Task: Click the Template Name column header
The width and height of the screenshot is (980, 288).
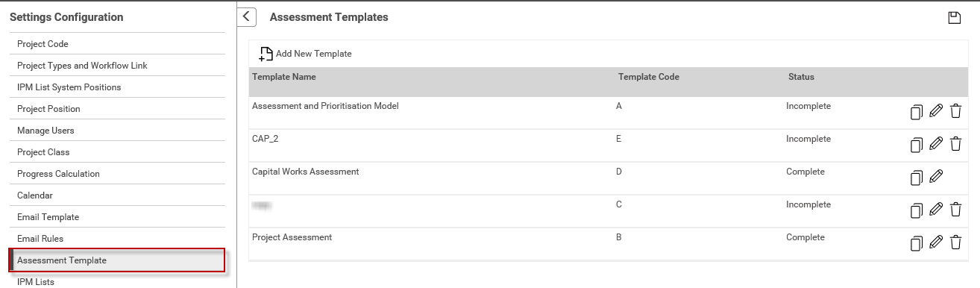Action: [284, 77]
